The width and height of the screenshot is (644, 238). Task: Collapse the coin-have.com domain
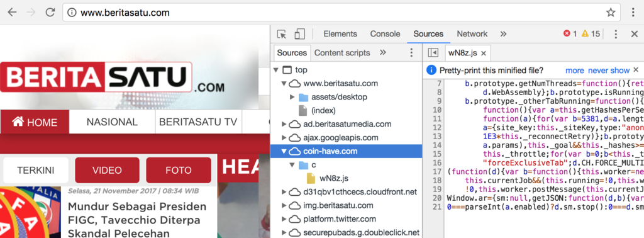(x=284, y=151)
